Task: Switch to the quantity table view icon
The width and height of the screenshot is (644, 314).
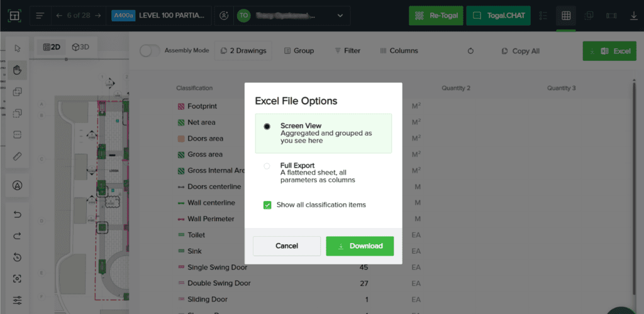Action: (x=566, y=16)
